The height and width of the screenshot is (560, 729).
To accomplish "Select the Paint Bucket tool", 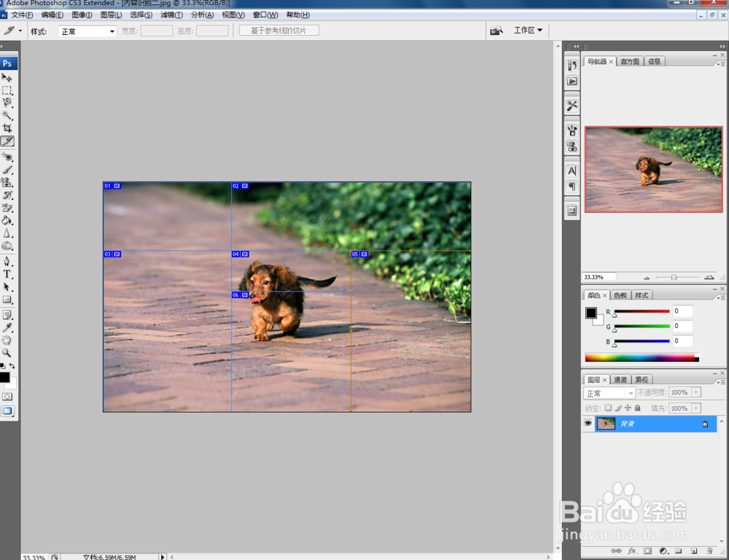I will tap(7, 220).
